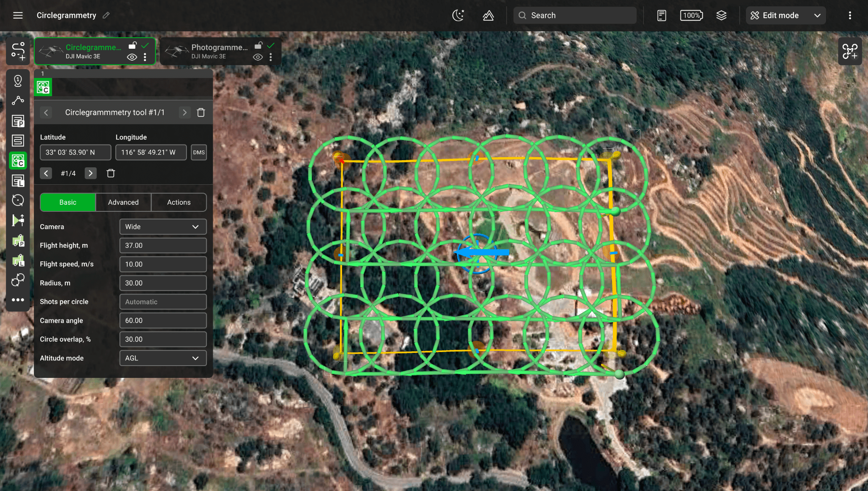Click the terrain mountain icon
The width and height of the screenshot is (868, 491).
click(x=488, y=15)
